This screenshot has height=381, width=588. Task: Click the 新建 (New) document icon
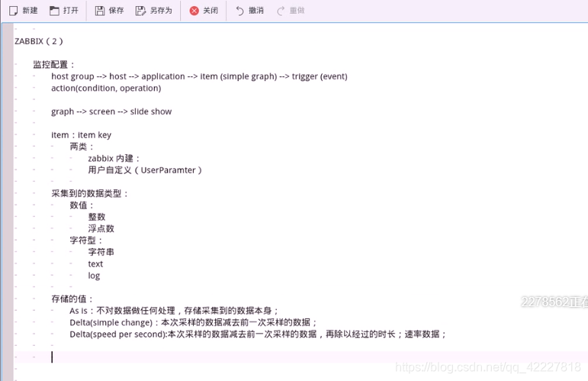click(13, 11)
